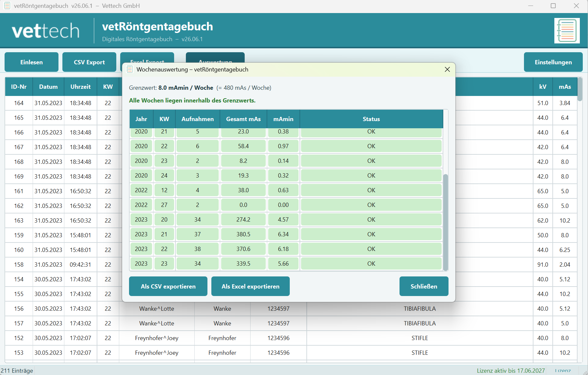Click the 38.0 Gesamt mAs cell
The image size is (588, 375).
point(243,190)
